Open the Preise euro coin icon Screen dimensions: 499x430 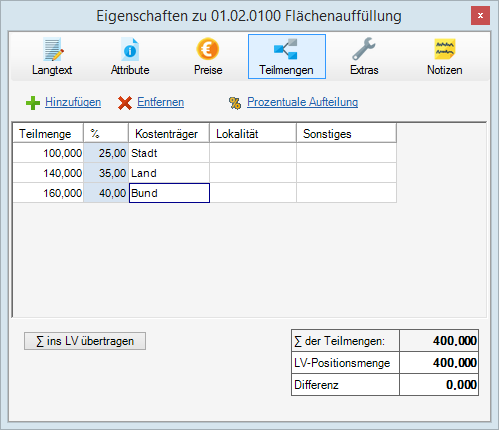[x=208, y=49]
